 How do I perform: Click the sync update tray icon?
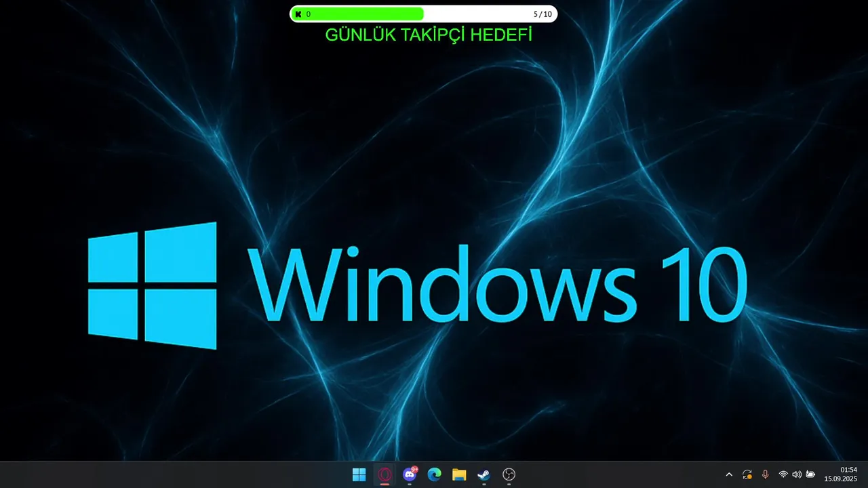point(747,474)
